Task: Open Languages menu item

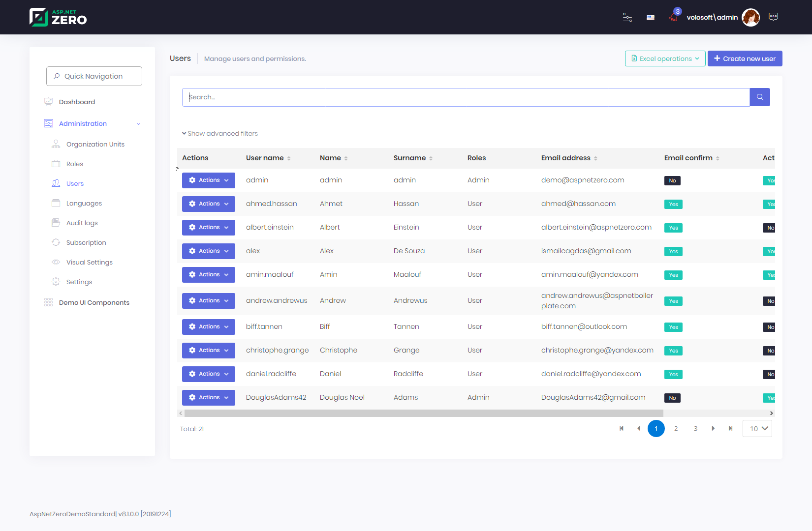Action: click(84, 203)
